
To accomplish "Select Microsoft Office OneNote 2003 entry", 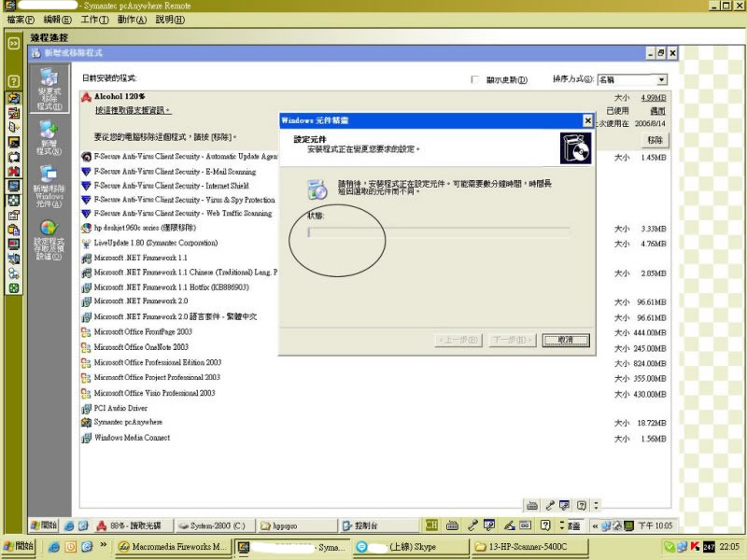I will (x=134, y=347).
